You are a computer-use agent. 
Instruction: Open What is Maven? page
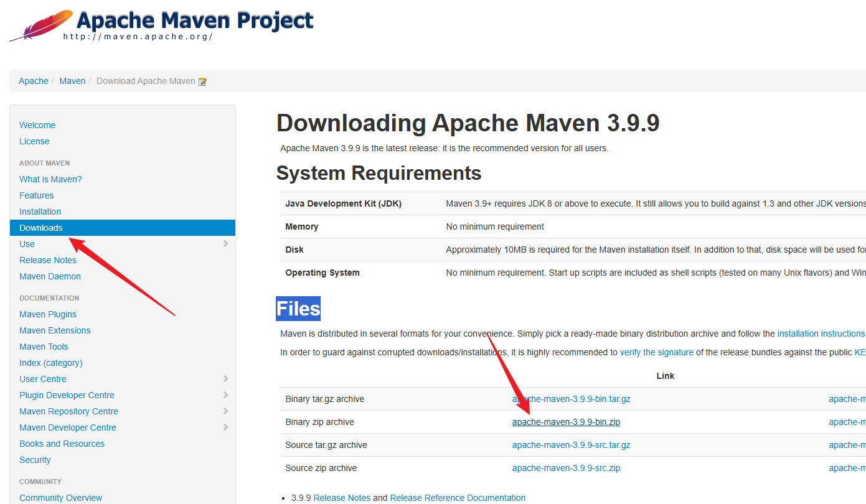coord(50,179)
